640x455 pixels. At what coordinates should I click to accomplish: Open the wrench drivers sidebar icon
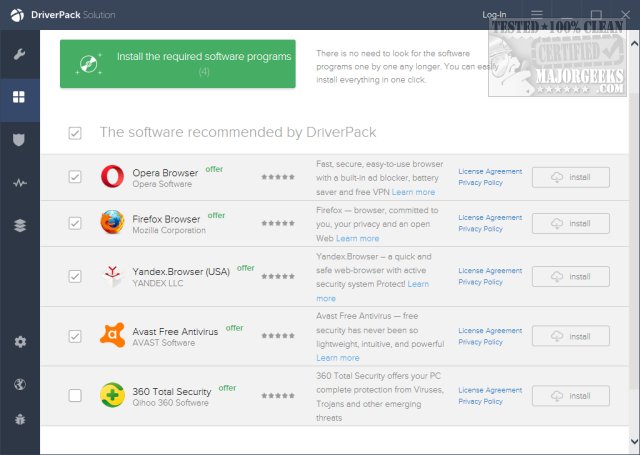(x=19, y=53)
